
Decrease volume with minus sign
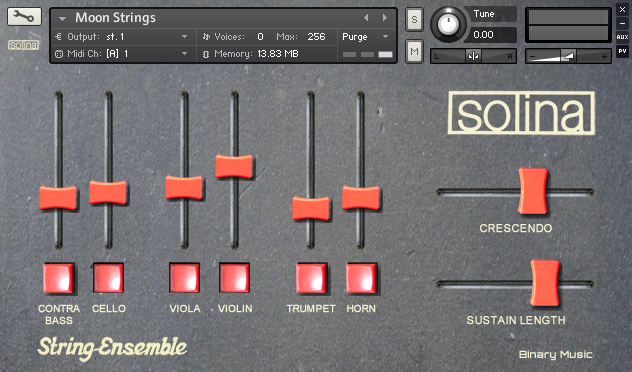(x=533, y=57)
